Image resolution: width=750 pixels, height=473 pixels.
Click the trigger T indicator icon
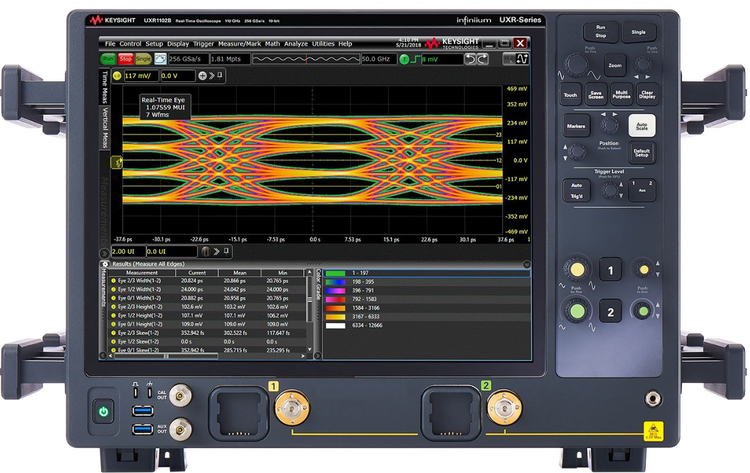(405, 60)
